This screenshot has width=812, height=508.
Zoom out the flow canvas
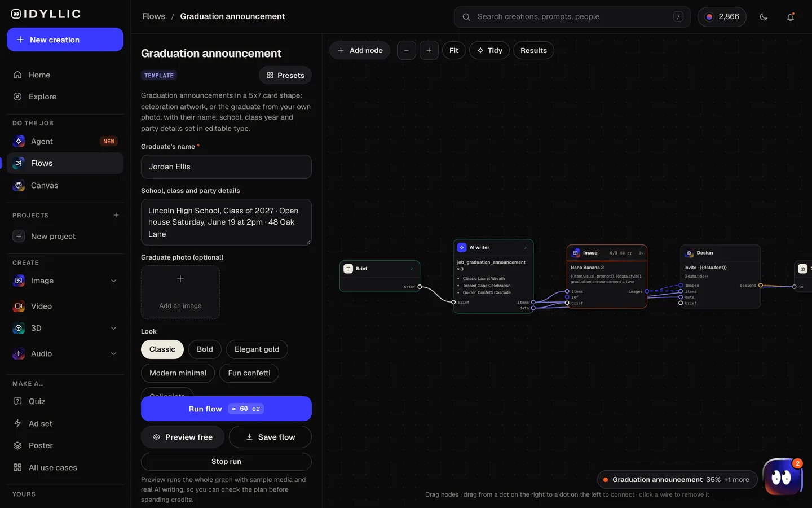407,50
